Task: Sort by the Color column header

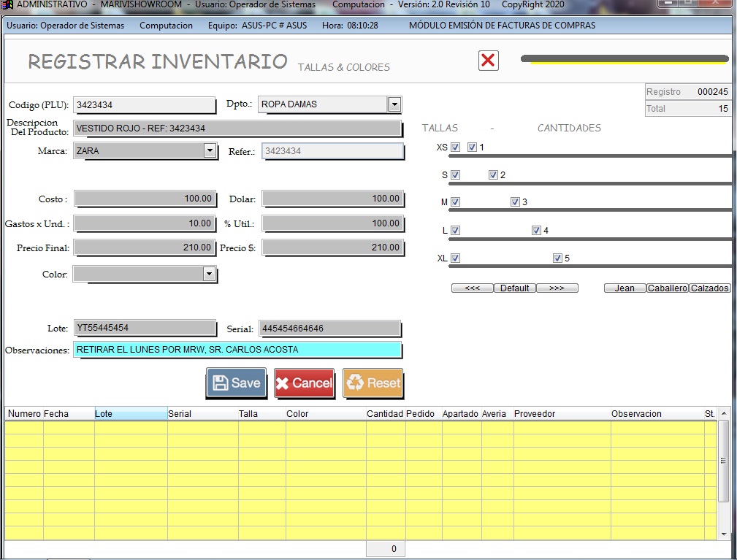Action: 327,414
